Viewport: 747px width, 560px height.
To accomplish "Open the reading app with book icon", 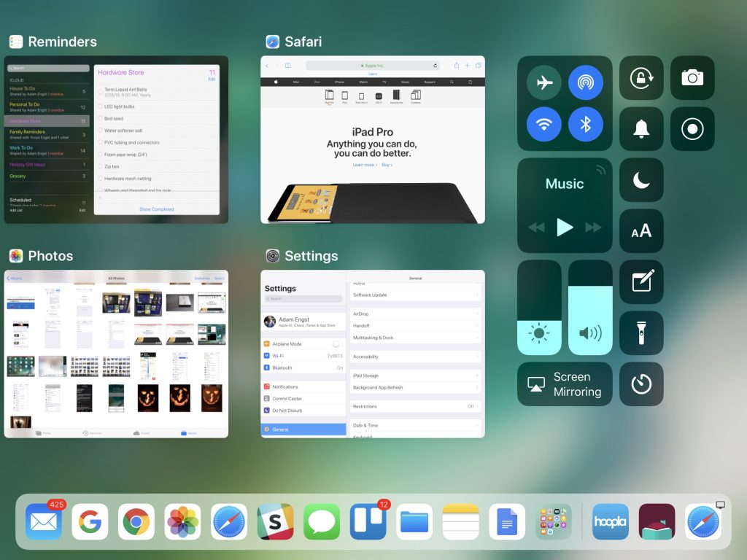I will 657,521.
